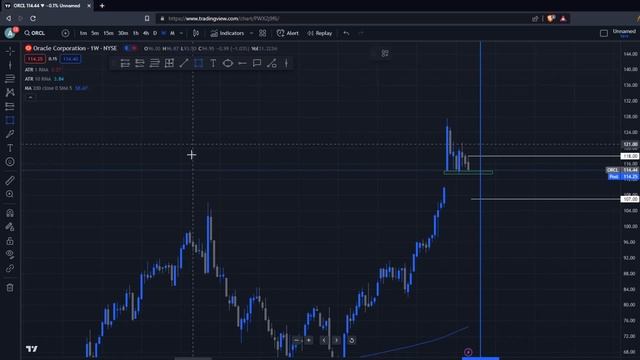Viewport: 640px width, 360px height.
Task: Reload the page in the browser
Action: 33,18
